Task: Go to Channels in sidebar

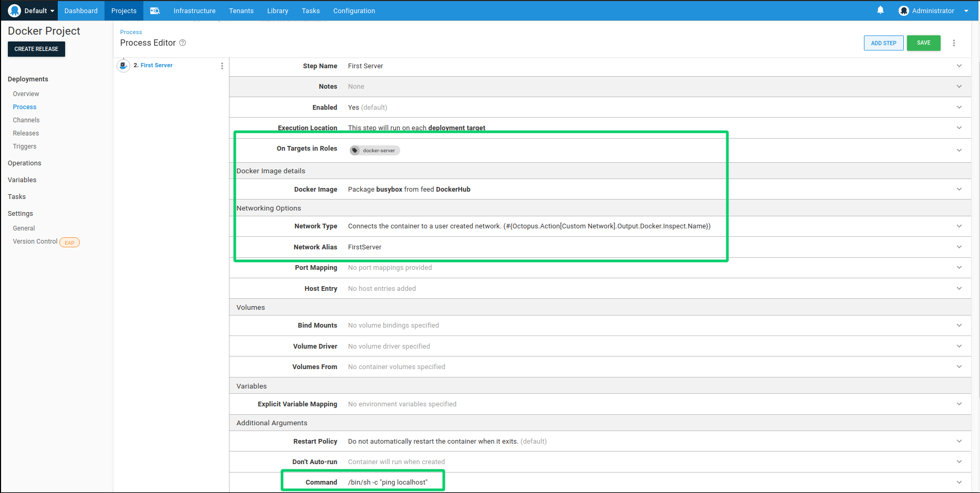Action: [x=26, y=120]
